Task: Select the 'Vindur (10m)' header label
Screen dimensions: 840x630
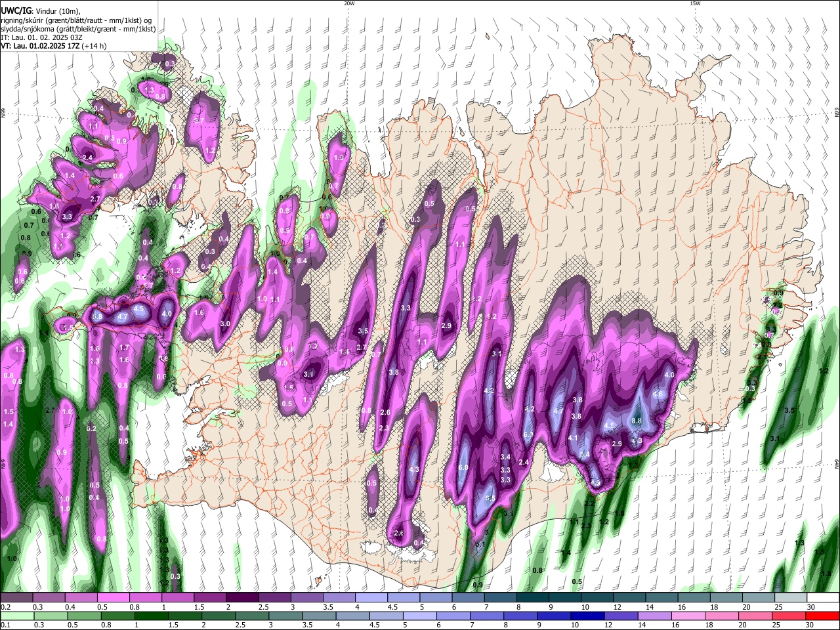Action: [57, 10]
